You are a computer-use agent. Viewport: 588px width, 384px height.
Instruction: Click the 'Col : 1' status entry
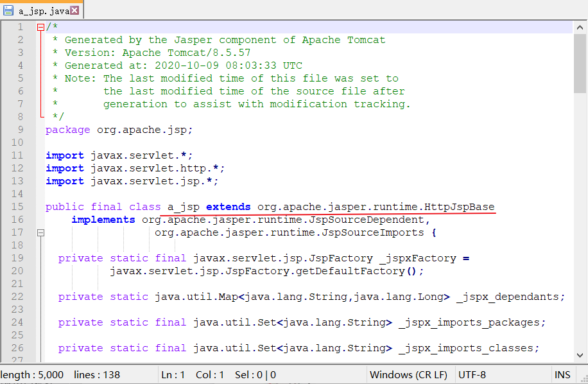click(x=210, y=374)
